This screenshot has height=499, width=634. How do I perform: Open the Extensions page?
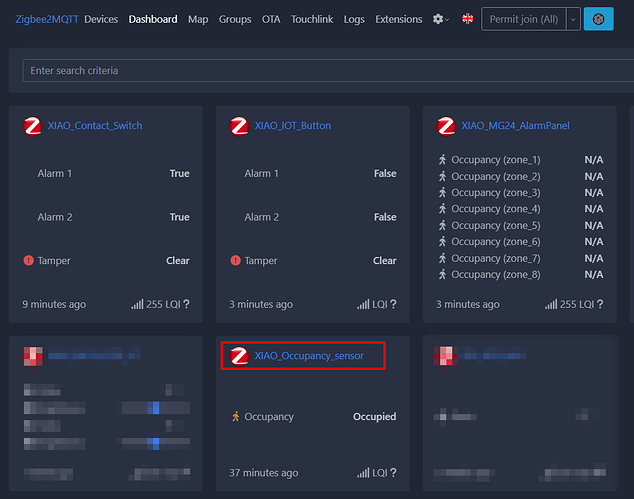(399, 19)
